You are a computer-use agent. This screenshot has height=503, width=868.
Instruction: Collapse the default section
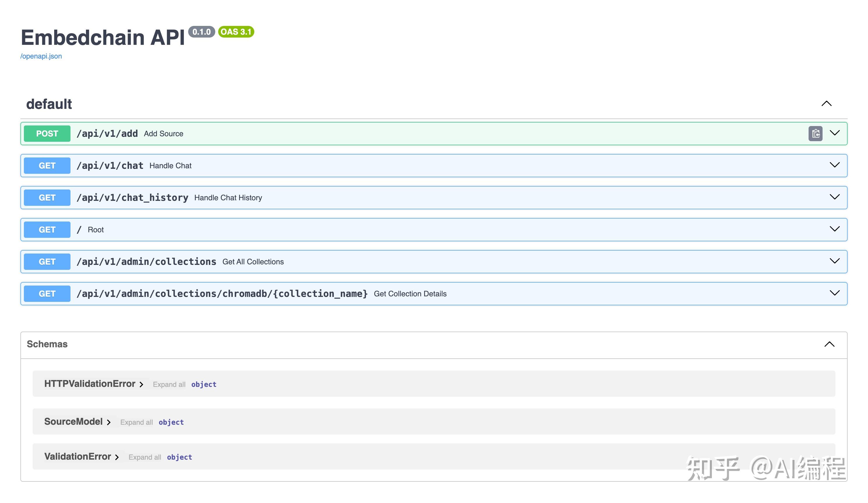(826, 104)
